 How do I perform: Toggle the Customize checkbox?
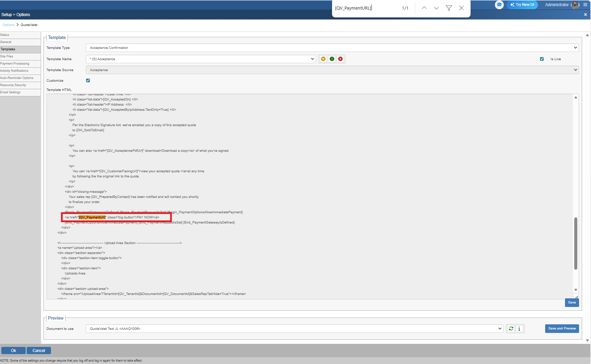88,81
